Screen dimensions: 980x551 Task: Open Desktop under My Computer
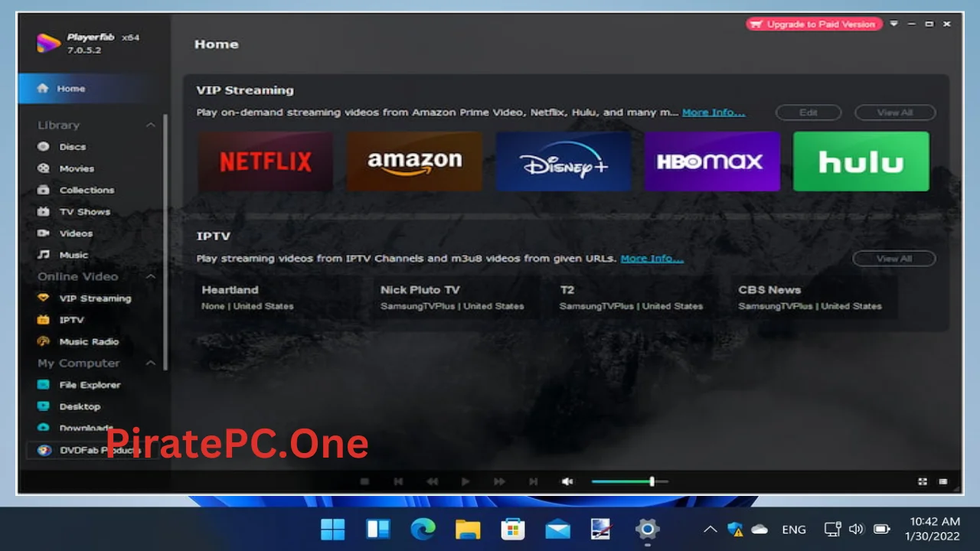[80, 406]
